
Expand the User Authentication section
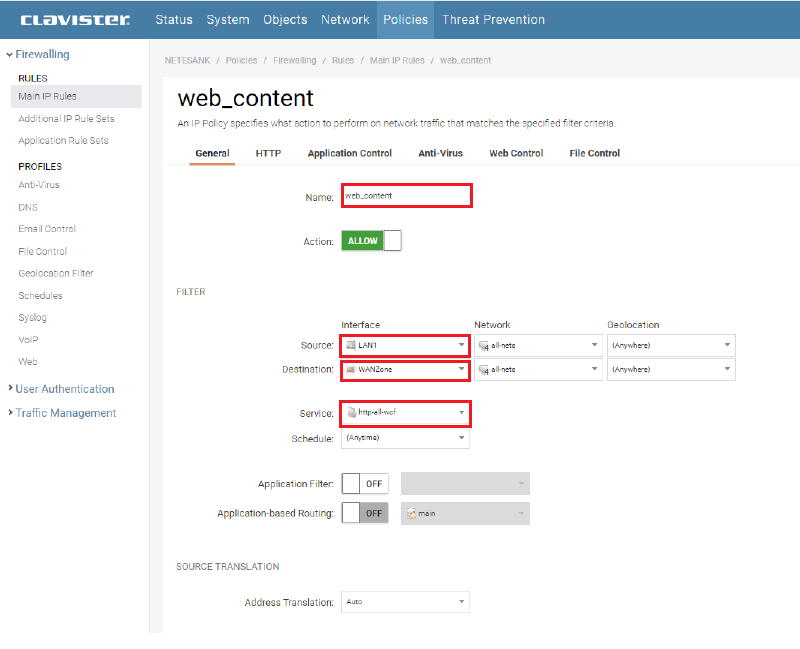point(64,389)
